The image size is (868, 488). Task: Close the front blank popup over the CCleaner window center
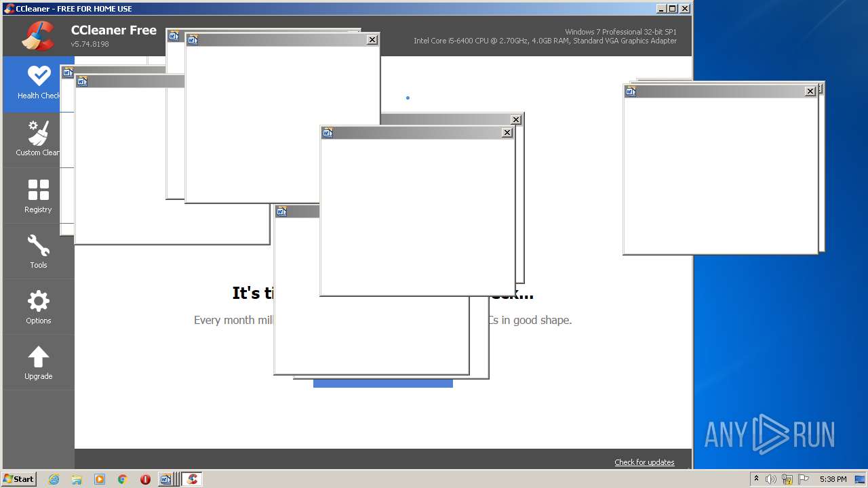[507, 133]
